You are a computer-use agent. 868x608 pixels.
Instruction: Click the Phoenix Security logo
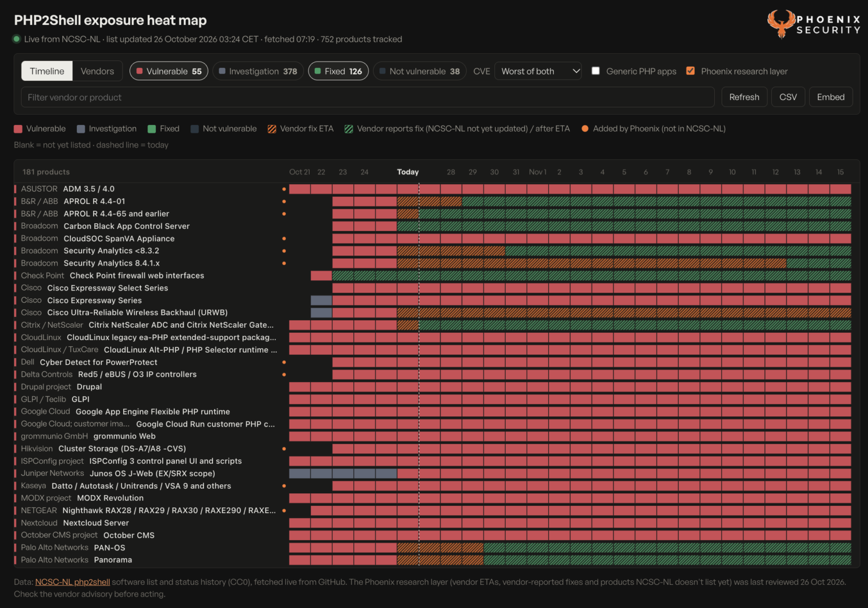(x=814, y=24)
